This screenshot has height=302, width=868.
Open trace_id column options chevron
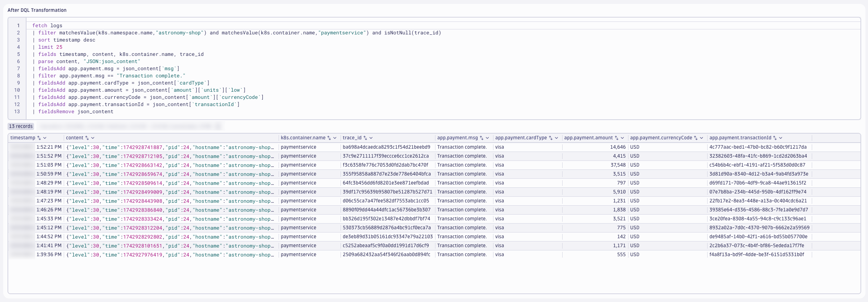point(371,138)
